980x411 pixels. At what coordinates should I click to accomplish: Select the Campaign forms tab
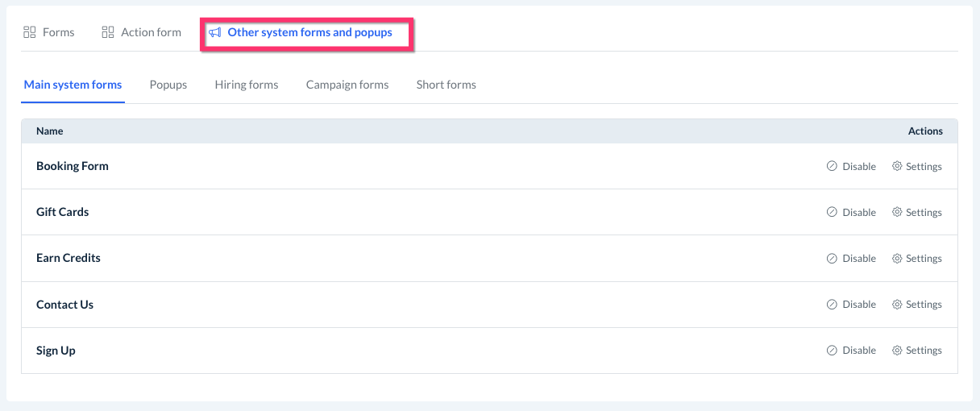coord(347,85)
